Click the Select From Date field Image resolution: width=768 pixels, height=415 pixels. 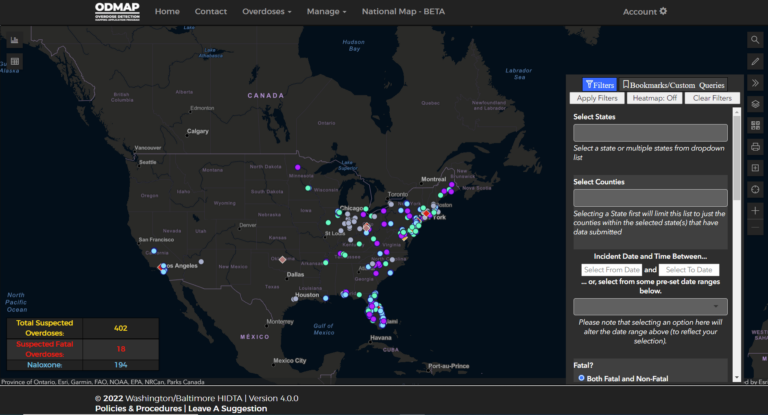click(612, 269)
